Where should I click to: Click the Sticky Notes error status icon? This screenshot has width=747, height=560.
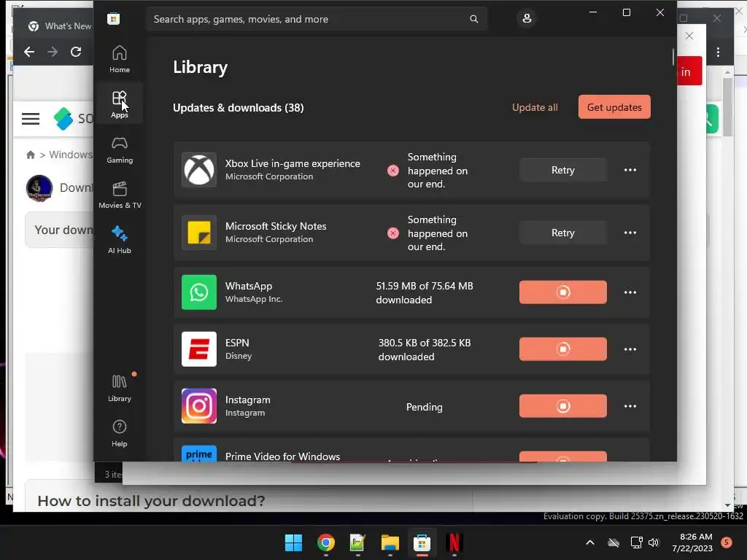point(393,233)
